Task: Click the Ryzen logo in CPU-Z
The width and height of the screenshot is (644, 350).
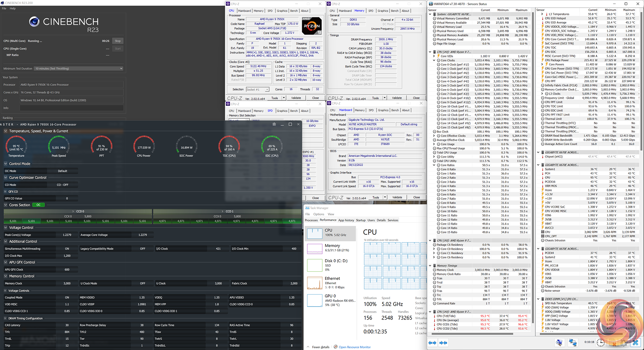Action: coord(312,26)
